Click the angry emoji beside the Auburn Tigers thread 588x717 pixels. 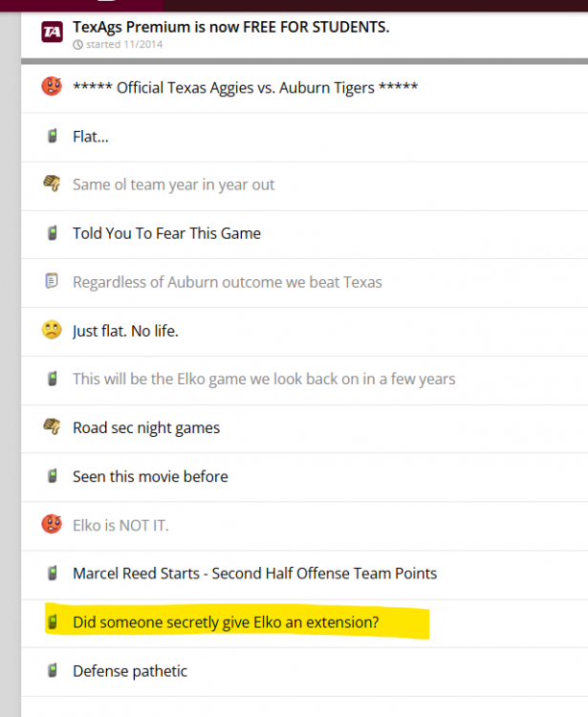tap(52, 87)
